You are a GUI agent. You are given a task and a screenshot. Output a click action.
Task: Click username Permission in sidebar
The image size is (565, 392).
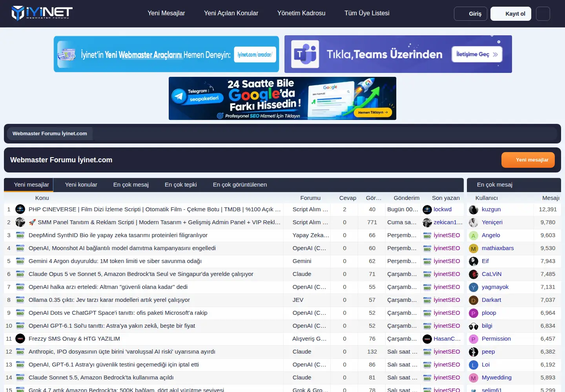(x=496, y=339)
